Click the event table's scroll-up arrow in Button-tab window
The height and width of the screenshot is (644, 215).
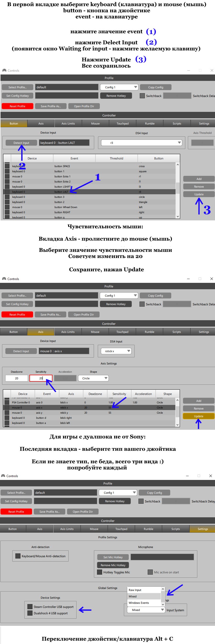point(178,165)
